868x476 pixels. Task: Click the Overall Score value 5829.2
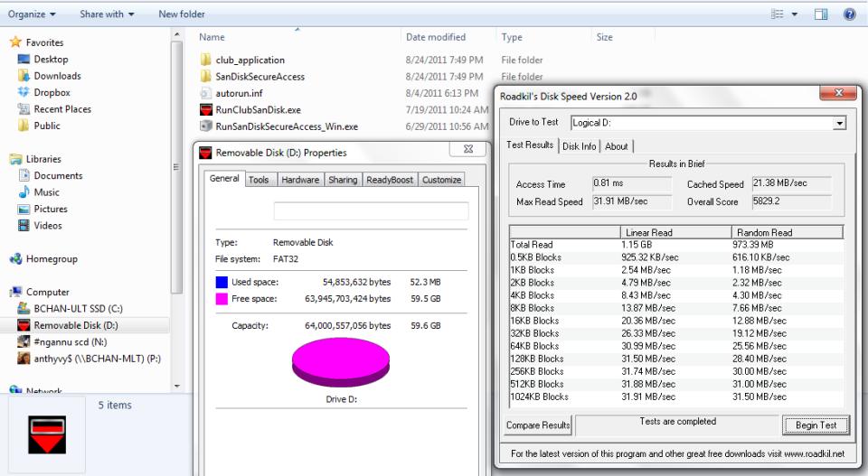click(792, 201)
